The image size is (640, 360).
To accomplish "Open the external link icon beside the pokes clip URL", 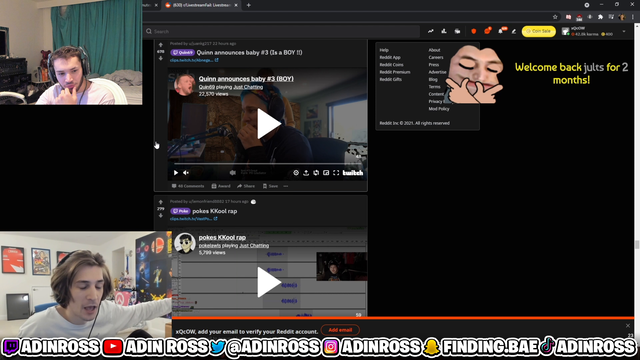I will pos(216,219).
